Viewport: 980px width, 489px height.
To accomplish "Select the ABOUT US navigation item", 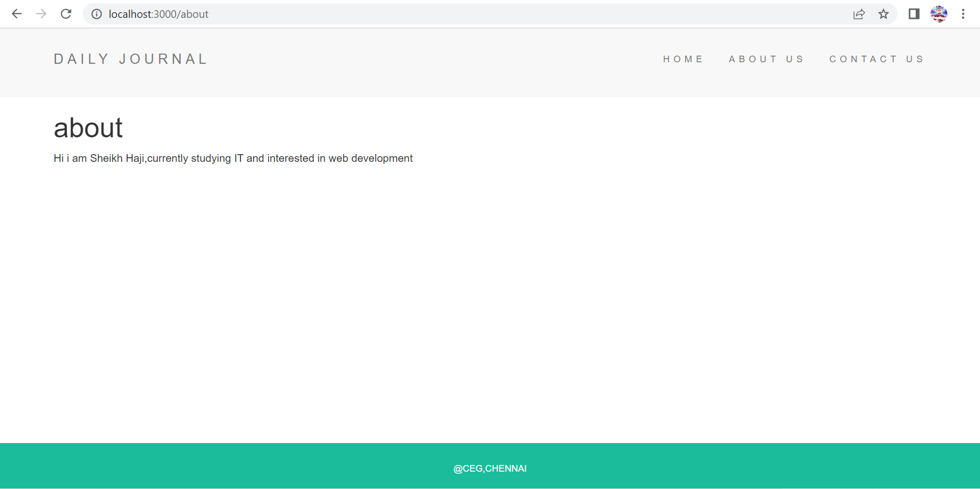I will coord(766,59).
